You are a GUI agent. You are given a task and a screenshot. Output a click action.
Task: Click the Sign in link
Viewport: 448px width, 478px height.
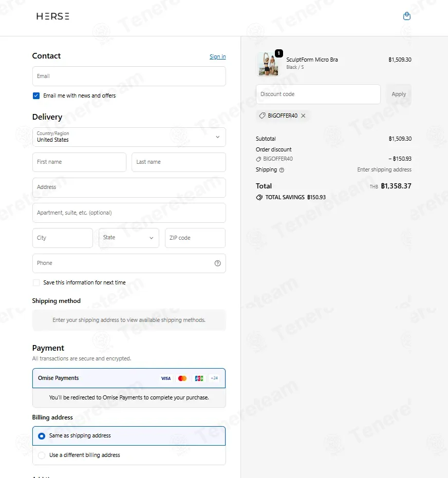point(217,56)
